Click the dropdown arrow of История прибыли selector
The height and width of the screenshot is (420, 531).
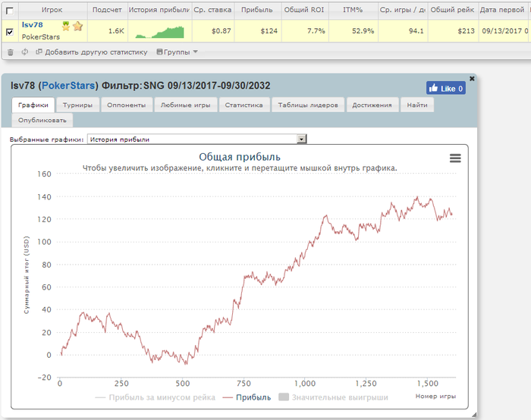coord(301,139)
